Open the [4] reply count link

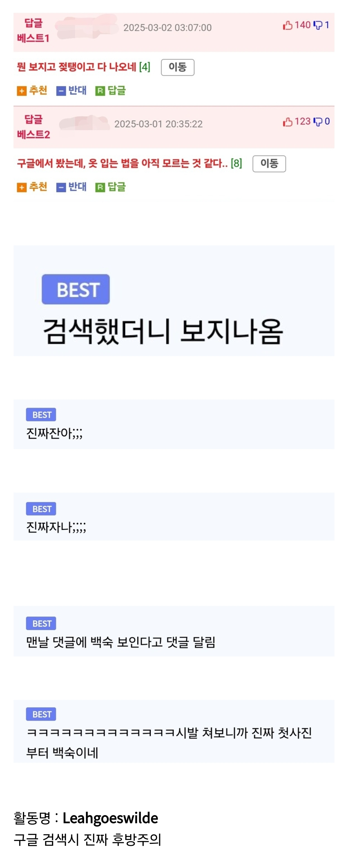click(x=145, y=67)
